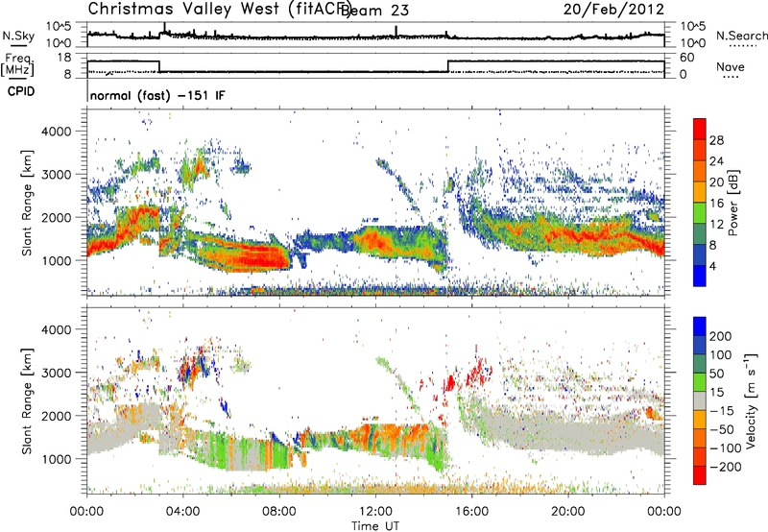Image resolution: width=768 pixels, height=532 pixels.
Task: Click the 'CPID' row label
Action: click(x=21, y=91)
